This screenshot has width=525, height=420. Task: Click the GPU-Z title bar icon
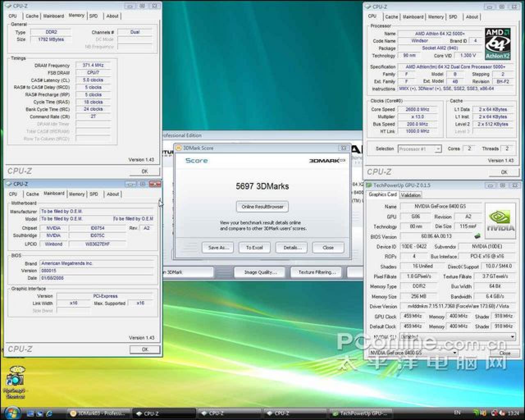(x=369, y=185)
